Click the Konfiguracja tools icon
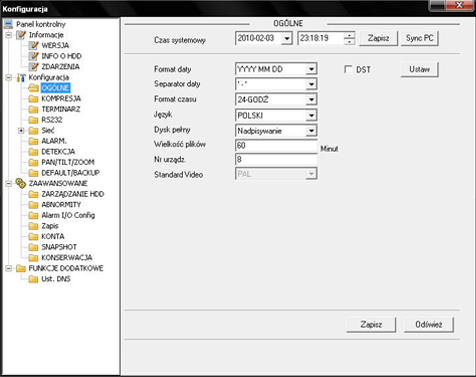The height and width of the screenshot is (377, 476). (x=21, y=77)
